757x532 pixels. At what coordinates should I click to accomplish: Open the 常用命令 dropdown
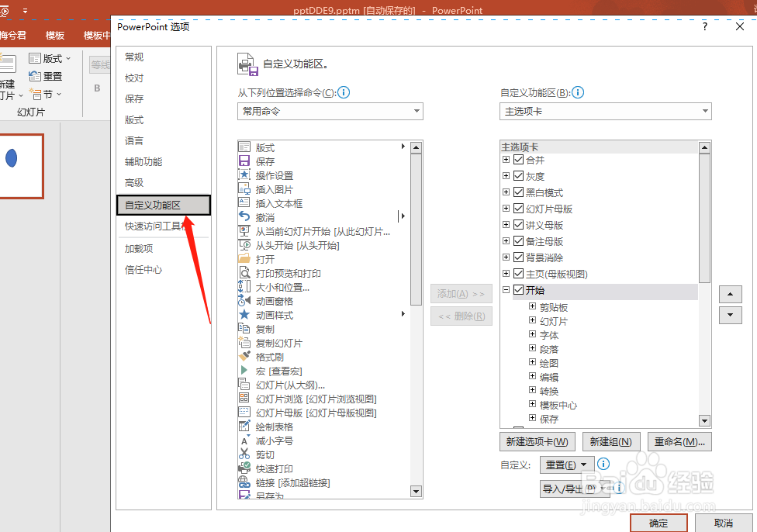coord(330,111)
